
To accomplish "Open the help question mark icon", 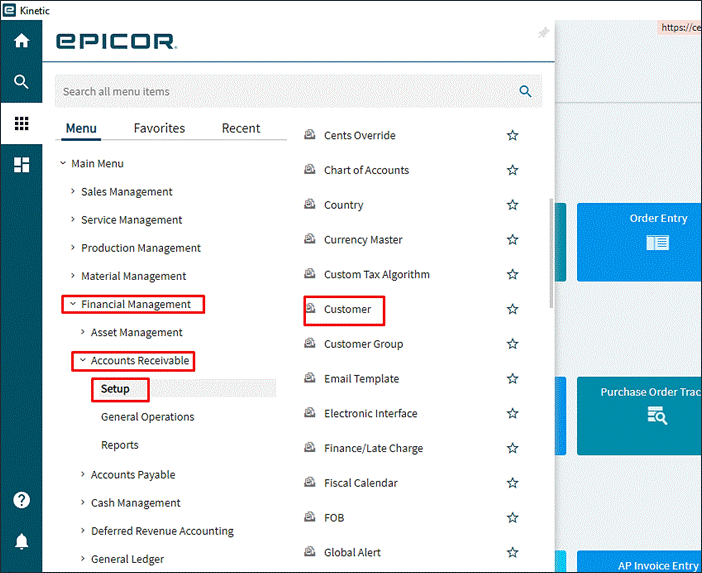I will [21, 500].
